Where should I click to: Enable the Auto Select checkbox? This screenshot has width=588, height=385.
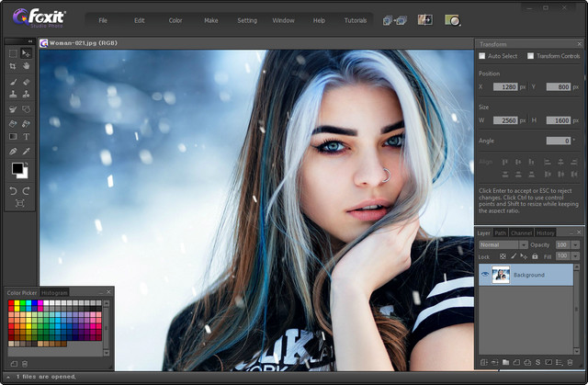482,56
